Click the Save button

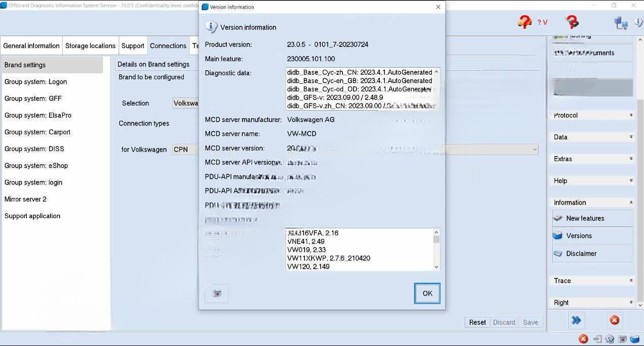pyautogui.click(x=530, y=322)
